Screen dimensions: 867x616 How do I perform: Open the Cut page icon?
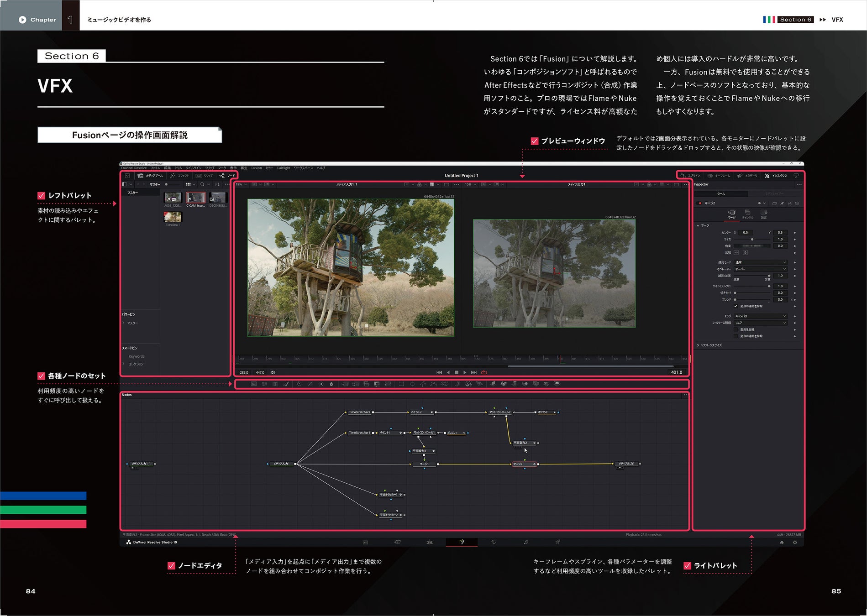[397, 542]
